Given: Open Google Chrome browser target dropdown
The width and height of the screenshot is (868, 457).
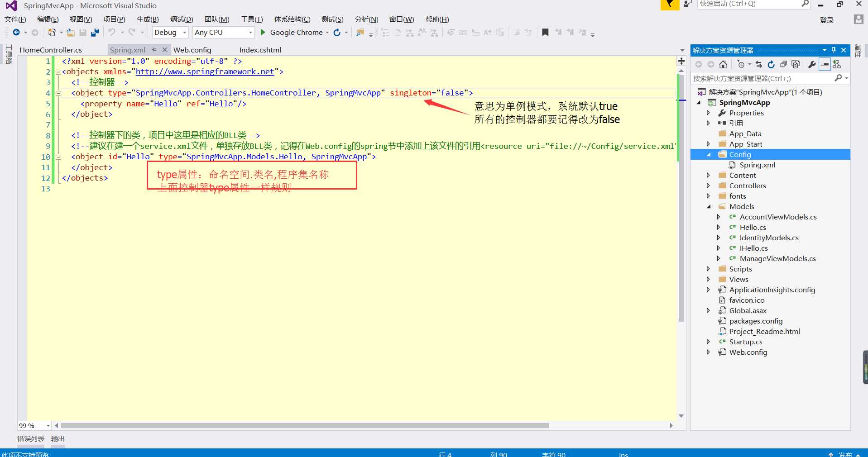Looking at the screenshot, I should click(327, 33).
